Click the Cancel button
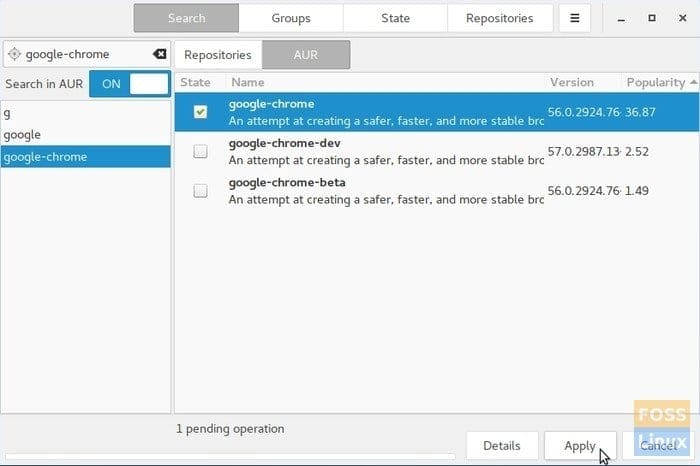Screen dimensions: 700x466 [x=658, y=445]
